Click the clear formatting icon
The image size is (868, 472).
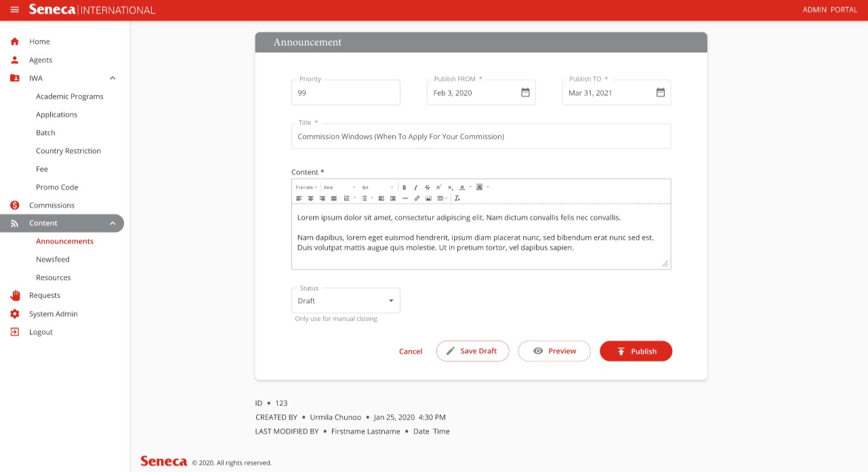click(x=457, y=199)
